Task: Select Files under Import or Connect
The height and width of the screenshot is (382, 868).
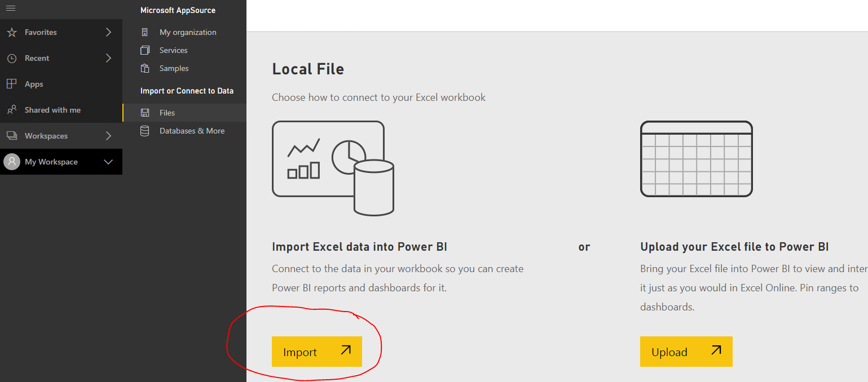Action: point(184,113)
